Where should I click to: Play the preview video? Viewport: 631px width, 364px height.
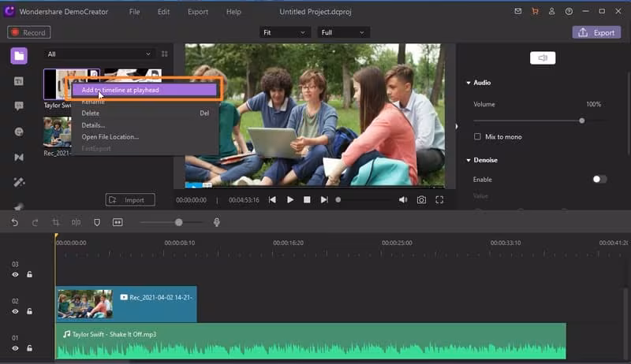pos(289,199)
